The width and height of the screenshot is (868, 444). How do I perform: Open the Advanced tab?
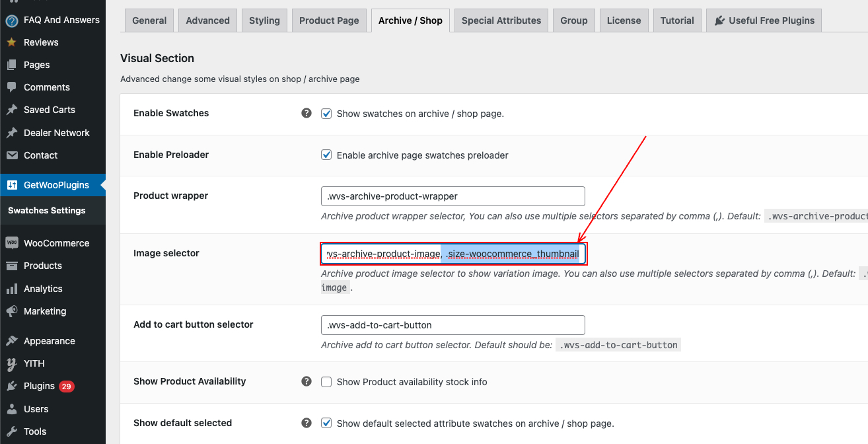click(x=207, y=20)
